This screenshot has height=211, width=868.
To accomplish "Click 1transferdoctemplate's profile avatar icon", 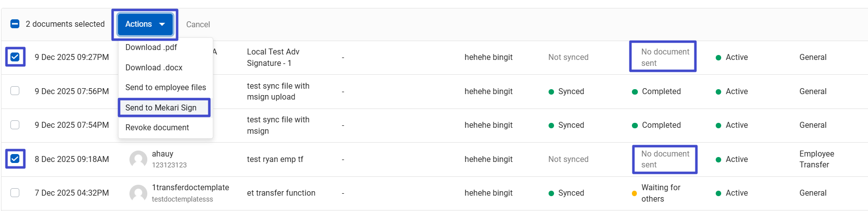I will click(138, 193).
